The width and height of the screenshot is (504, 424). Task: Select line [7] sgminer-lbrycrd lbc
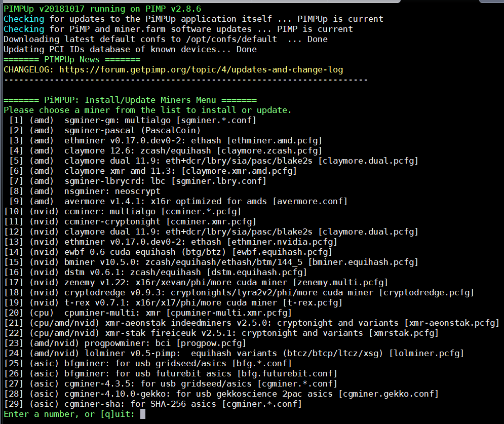pyautogui.click(x=138, y=181)
